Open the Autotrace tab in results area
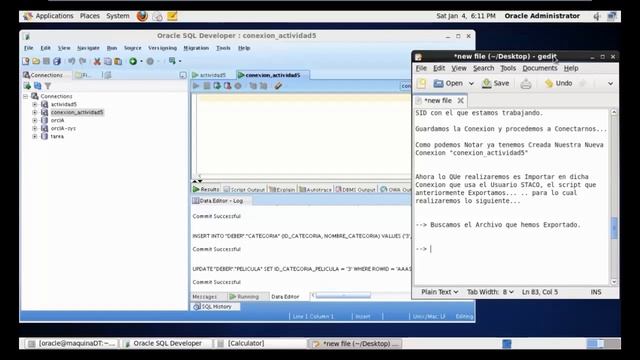 315,189
